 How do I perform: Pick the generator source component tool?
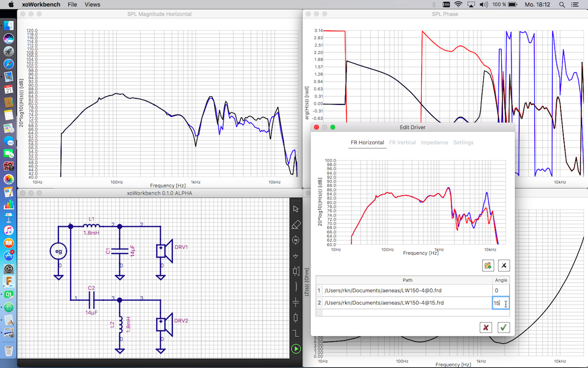point(296,240)
